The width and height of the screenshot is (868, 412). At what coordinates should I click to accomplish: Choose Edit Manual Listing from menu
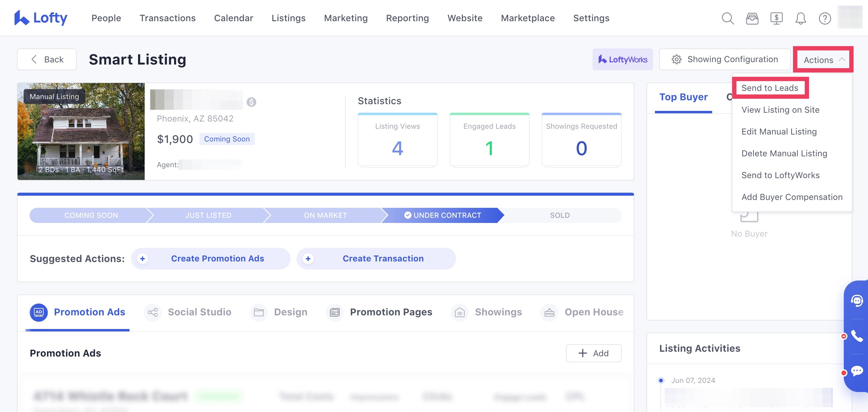pos(779,131)
